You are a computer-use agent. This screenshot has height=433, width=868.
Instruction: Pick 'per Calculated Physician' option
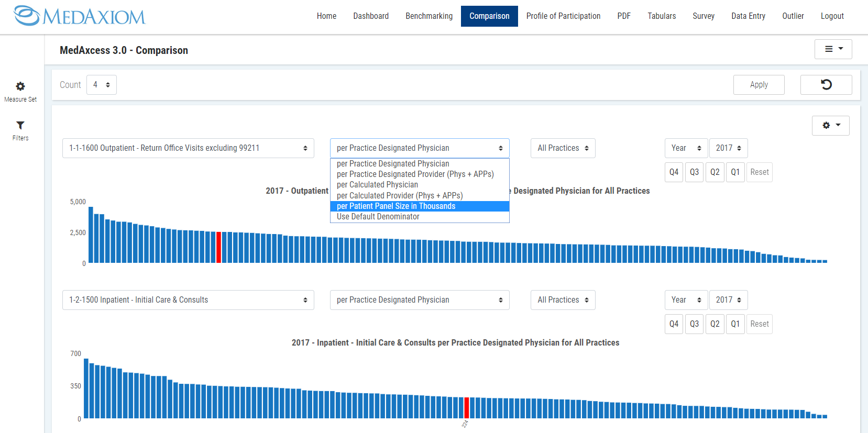coord(377,185)
